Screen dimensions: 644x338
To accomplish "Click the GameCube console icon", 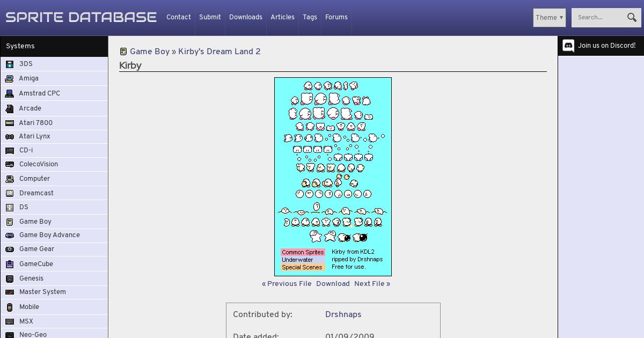I will point(10,264).
